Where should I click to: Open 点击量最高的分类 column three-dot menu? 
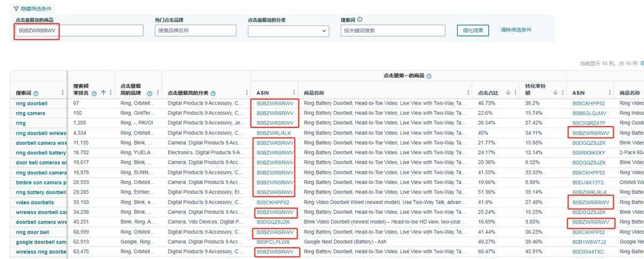point(246,93)
